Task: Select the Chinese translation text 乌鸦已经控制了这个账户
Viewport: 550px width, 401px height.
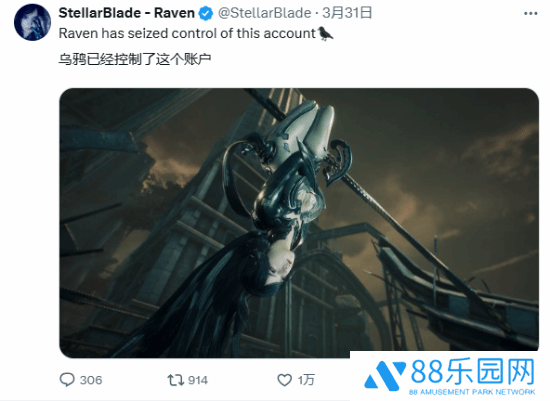Action: 135,59
